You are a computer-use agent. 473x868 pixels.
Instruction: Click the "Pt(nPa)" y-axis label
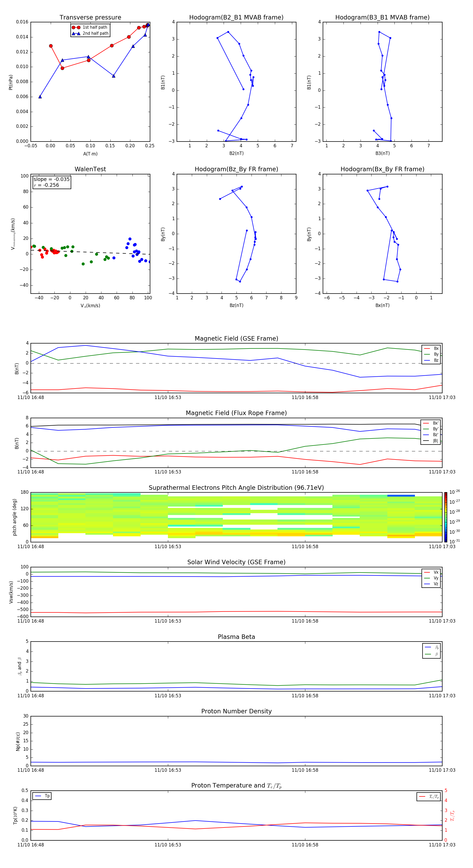coord(11,82)
